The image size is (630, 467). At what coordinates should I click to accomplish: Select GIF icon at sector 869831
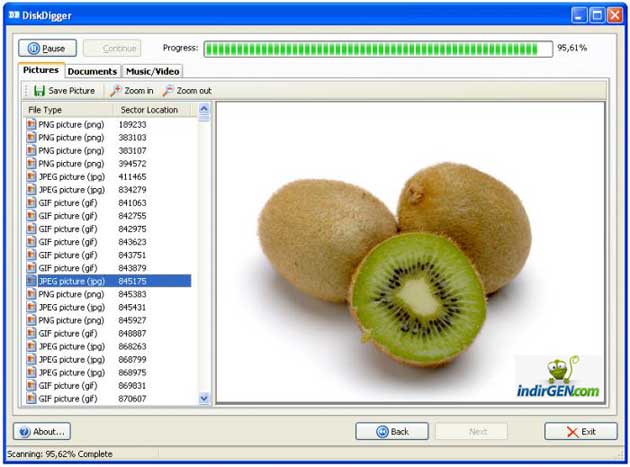pyautogui.click(x=31, y=385)
